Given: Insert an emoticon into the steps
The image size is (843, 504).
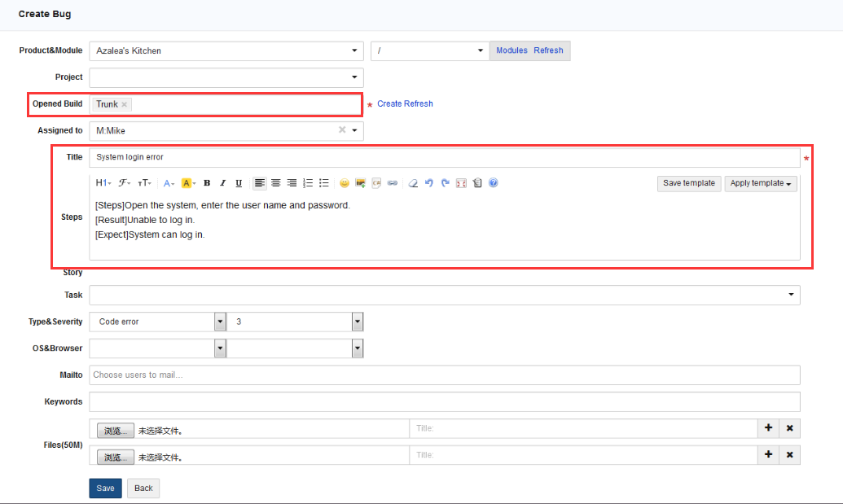Looking at the screenshot, I should 345,183.
